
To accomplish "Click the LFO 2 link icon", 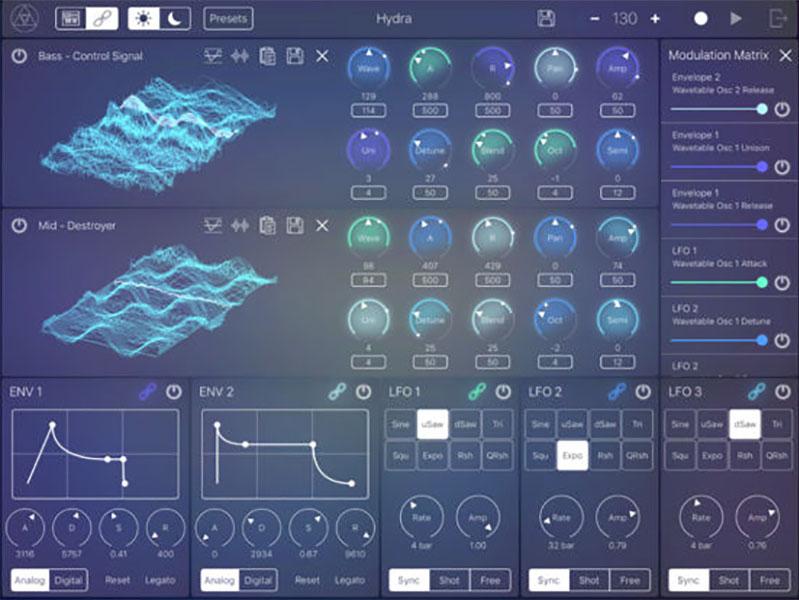I will pos(617,392).
